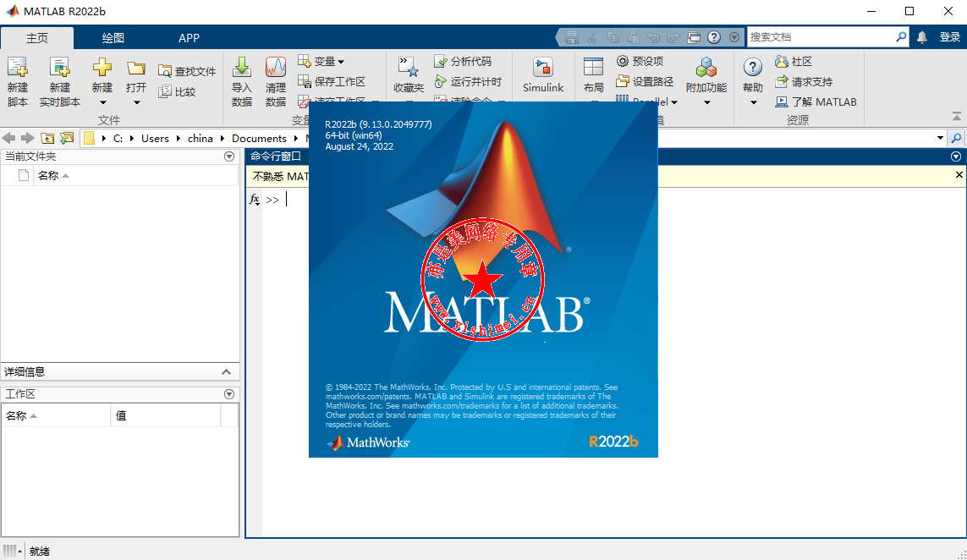Click the Sign In (登录) button
The image size is (967, 560).
pos(950,37)
